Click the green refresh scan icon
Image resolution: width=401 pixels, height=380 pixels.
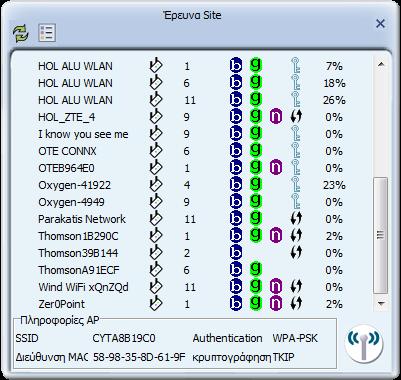pyautogui.click(x=21, y=33)
